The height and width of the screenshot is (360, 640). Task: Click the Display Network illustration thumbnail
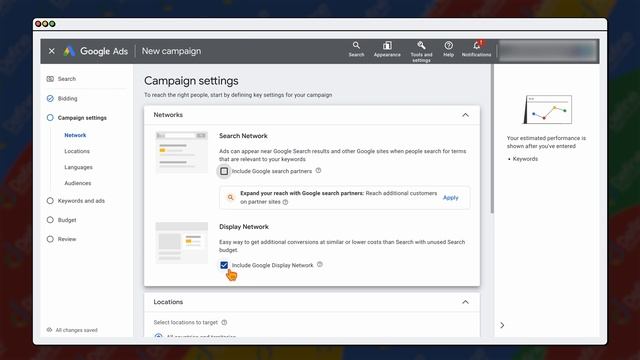pyautogui.click(x=182, y=243)
